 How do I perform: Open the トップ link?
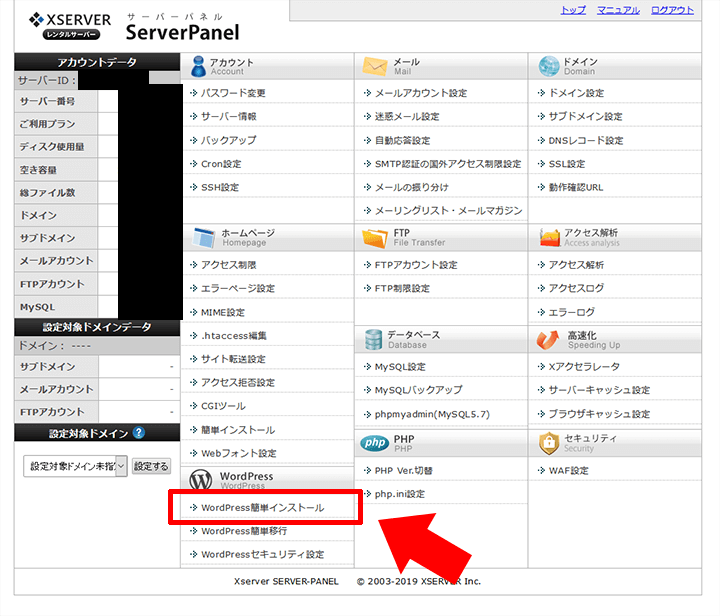tap(573, 10)
